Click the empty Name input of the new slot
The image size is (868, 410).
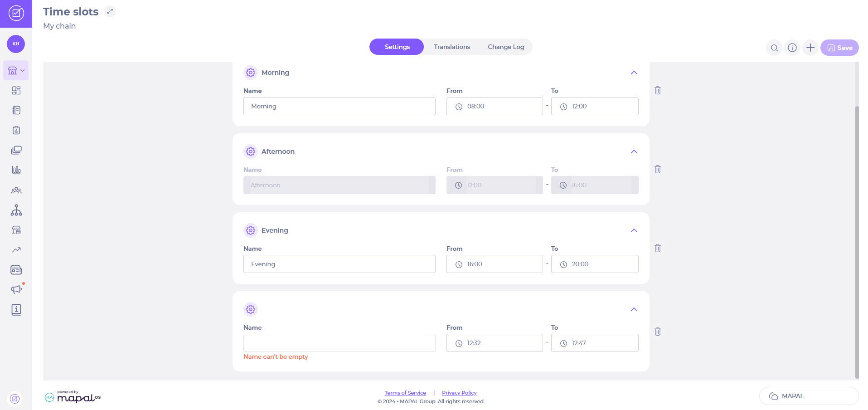pyautogui.click(x=339, y=343)
